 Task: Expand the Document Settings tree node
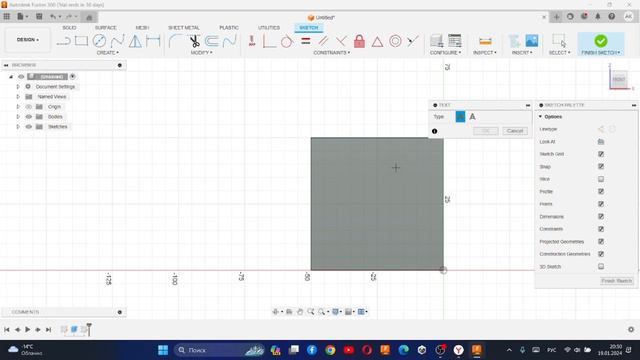click(18, 87)
